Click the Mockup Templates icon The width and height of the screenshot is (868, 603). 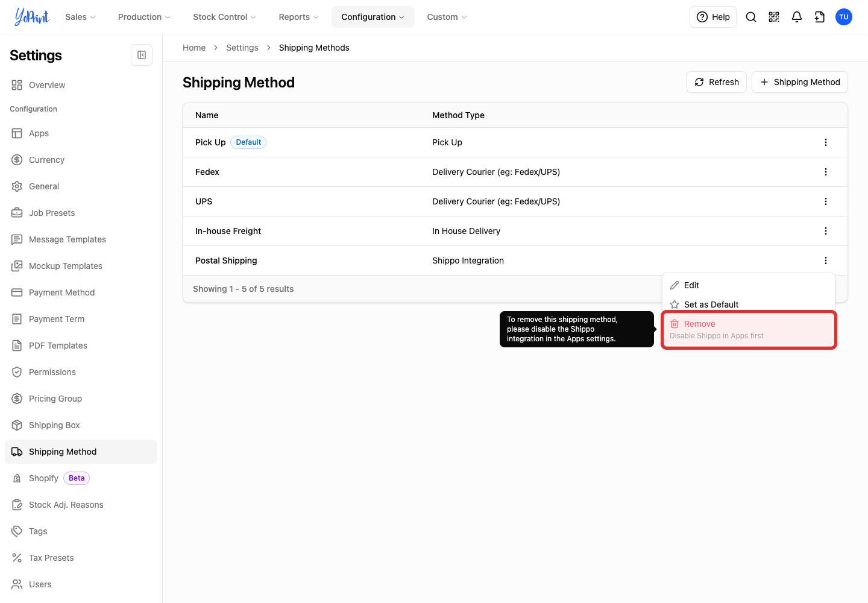[x=17, y=266]
